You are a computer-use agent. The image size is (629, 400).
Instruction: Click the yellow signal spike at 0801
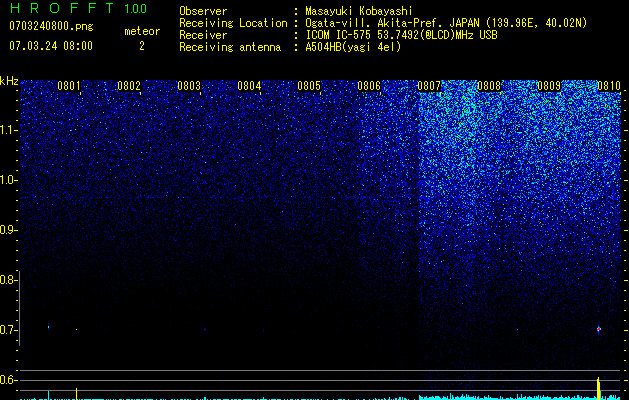pos(77,393)
